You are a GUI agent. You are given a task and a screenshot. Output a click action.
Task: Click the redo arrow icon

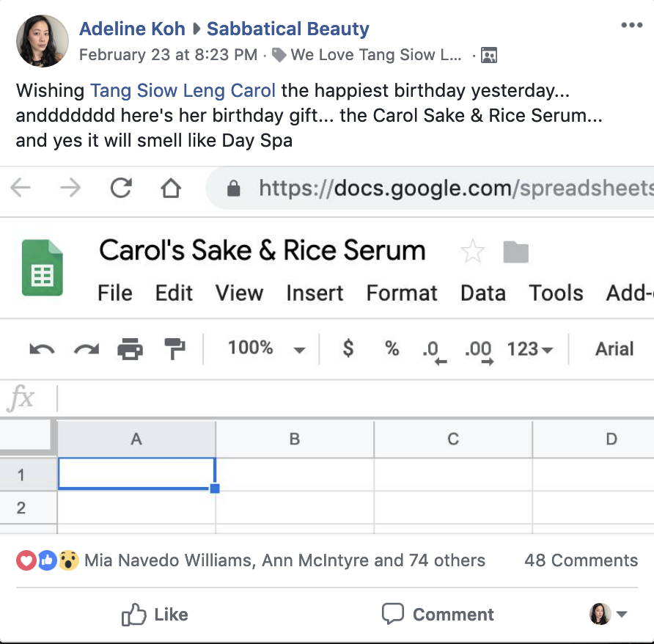click(87, 349)
